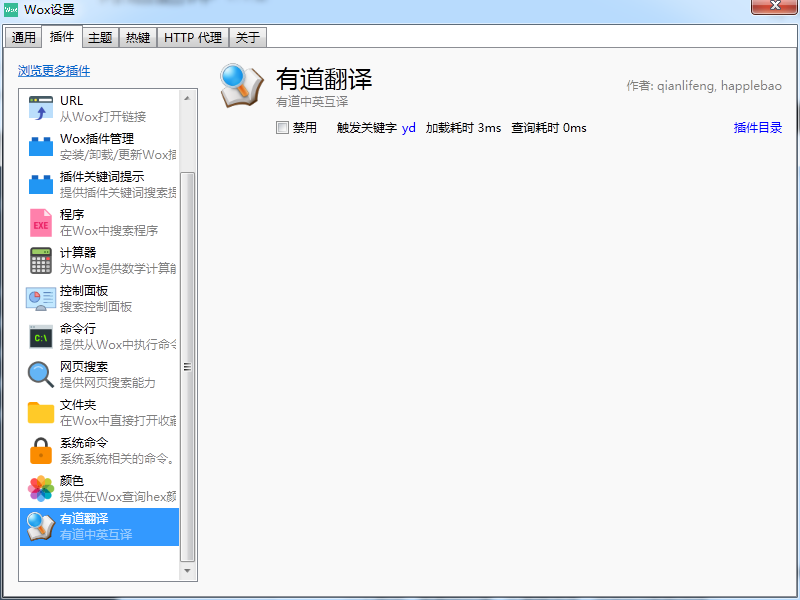Select the 插件 tab

point(62,37)
